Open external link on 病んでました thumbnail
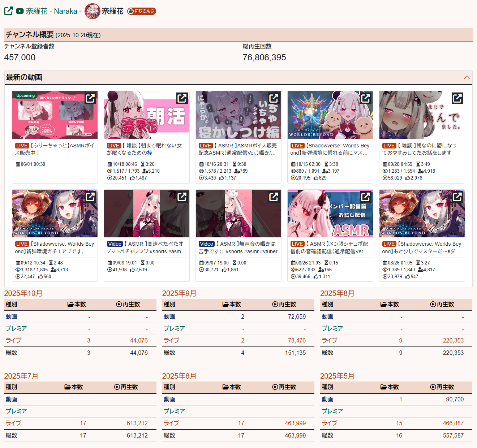 click(x=457, y=98)
